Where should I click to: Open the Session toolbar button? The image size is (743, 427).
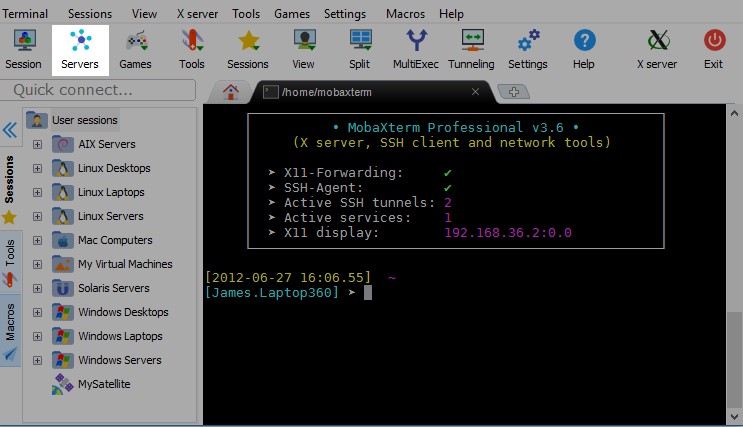[24, 50]
